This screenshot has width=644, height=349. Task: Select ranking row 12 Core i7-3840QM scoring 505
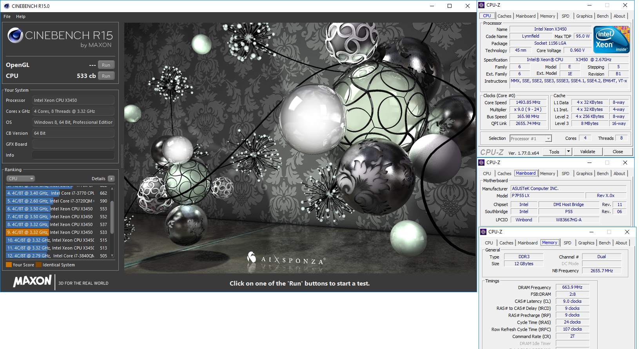(x=57, y=256)
